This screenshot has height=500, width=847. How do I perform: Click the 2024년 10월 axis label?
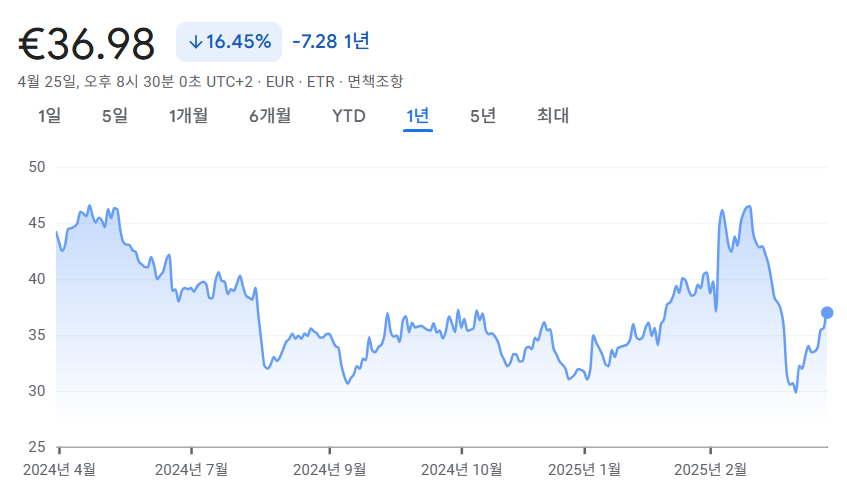[461, 469]
